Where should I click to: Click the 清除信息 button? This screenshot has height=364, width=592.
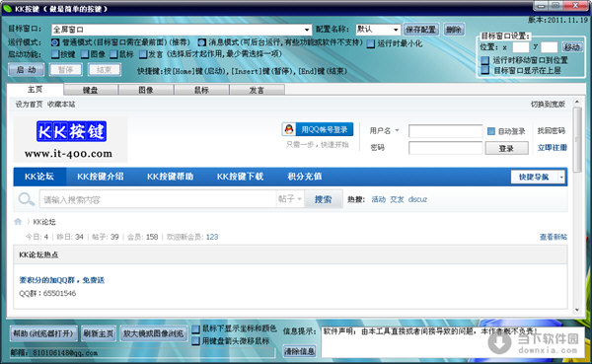pos(299,351)
